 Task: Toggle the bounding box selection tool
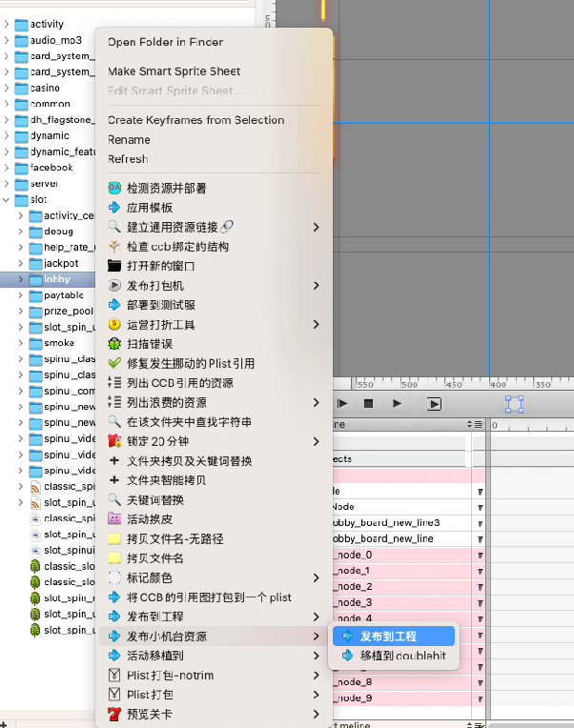point(514,403)
